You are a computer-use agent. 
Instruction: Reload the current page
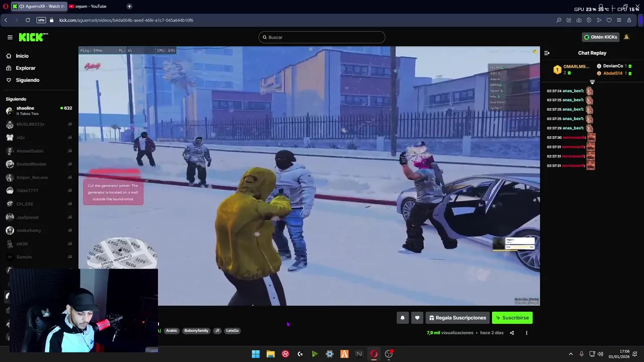(28, 20)
